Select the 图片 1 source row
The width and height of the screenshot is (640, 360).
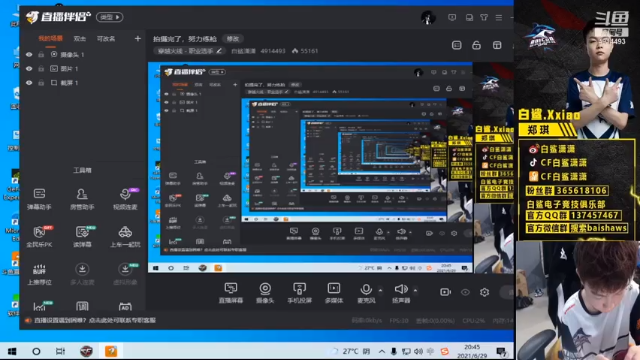[x=82, y=69]
